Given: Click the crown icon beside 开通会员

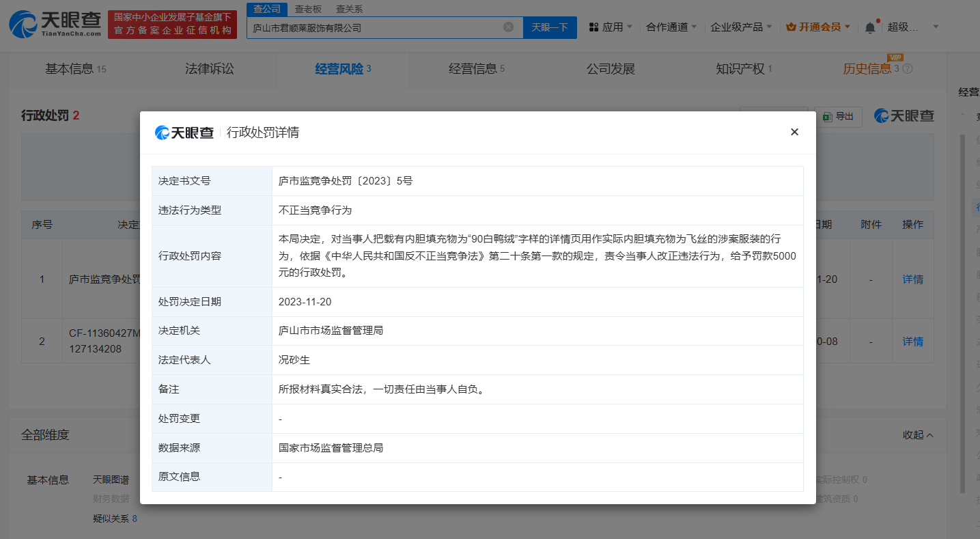Looking at the screenshot, I should pos(791,27).
